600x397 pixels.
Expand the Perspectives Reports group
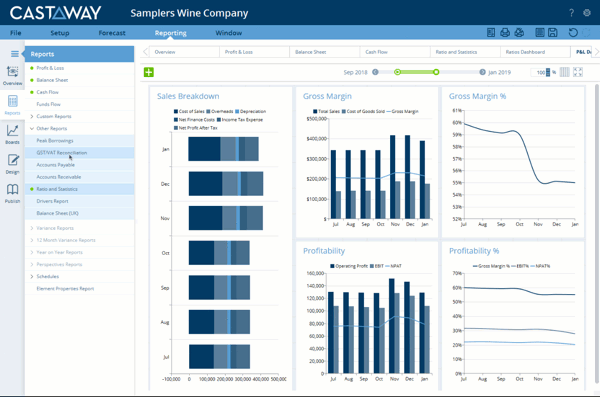32,265
